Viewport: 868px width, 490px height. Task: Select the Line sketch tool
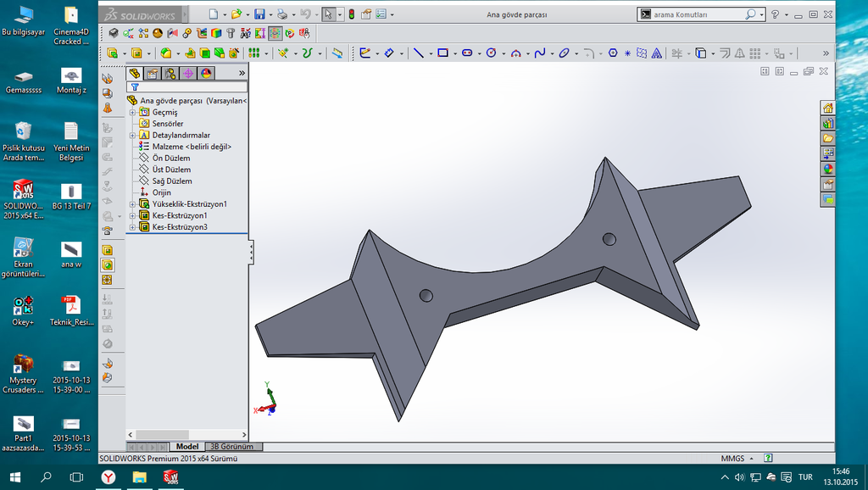point(418,53)
